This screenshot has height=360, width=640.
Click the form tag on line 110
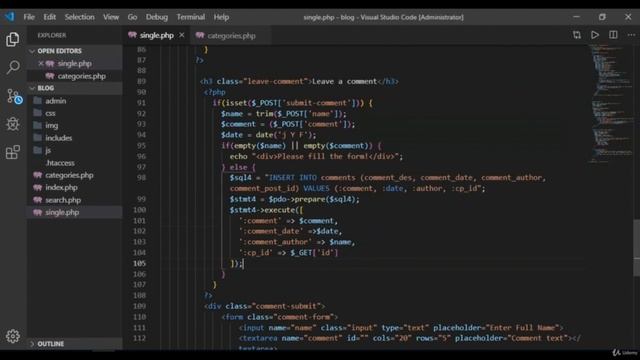pyautogui.click(x=280, y=317)
